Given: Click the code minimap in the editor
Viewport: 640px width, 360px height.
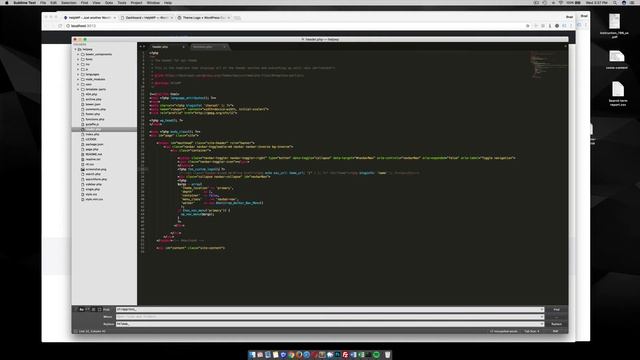Looking at the screenshot, I should click(x=548, y=65).
